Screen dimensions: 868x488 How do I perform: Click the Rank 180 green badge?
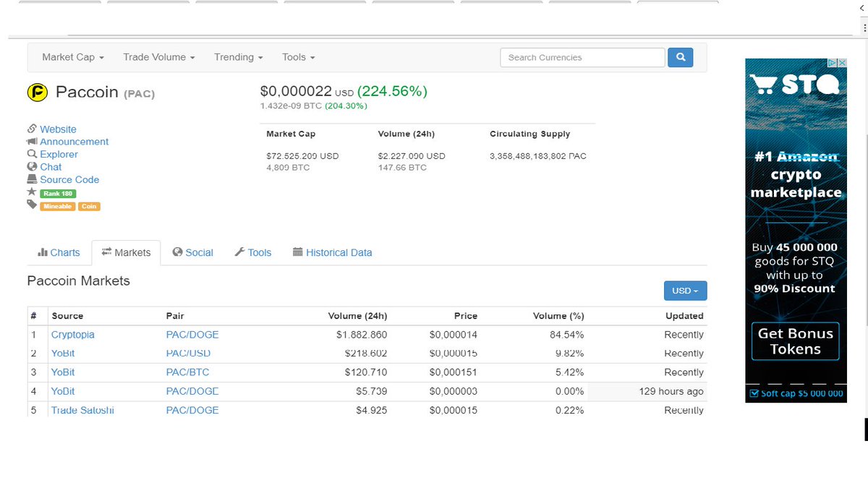pyautogui.click(x=58, y=194)
